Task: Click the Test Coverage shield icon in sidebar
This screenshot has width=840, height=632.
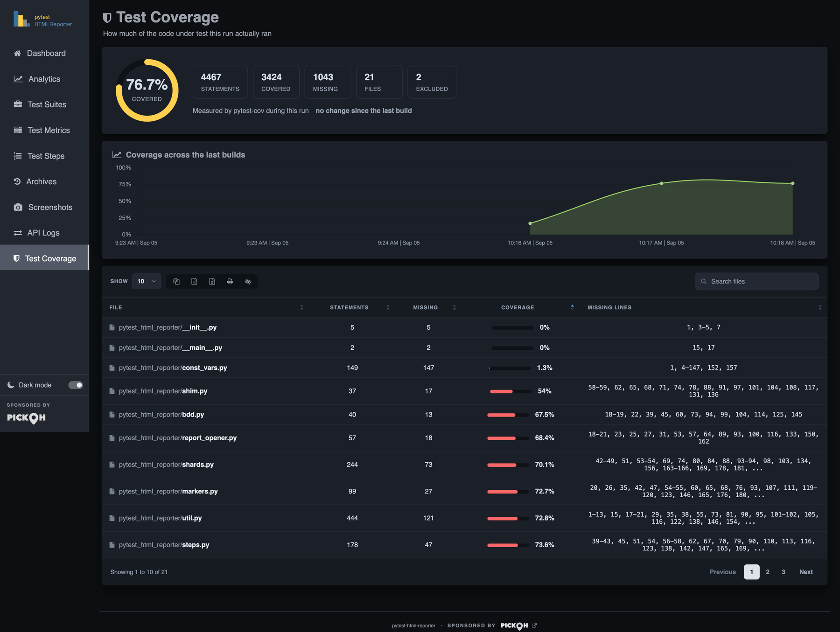Action: click(x=16, y=258)
